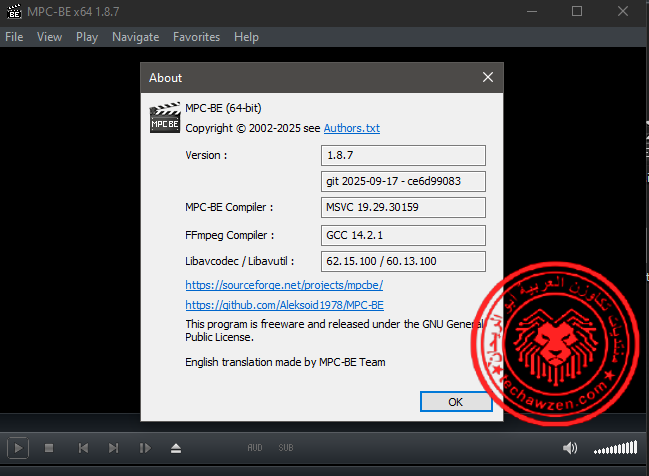This screenshot has width=649, height=476.
Task: Click the 'Version :' label
Action: point(206,155)
